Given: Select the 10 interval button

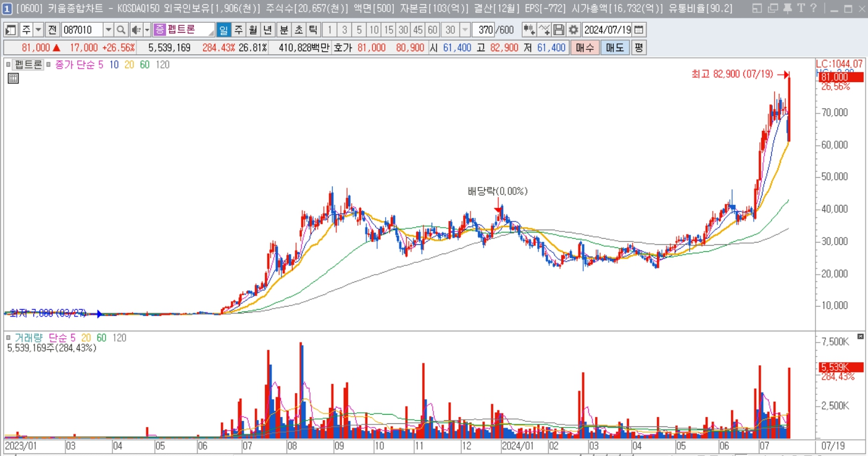Looking at the screenshot, I should 373,30.
